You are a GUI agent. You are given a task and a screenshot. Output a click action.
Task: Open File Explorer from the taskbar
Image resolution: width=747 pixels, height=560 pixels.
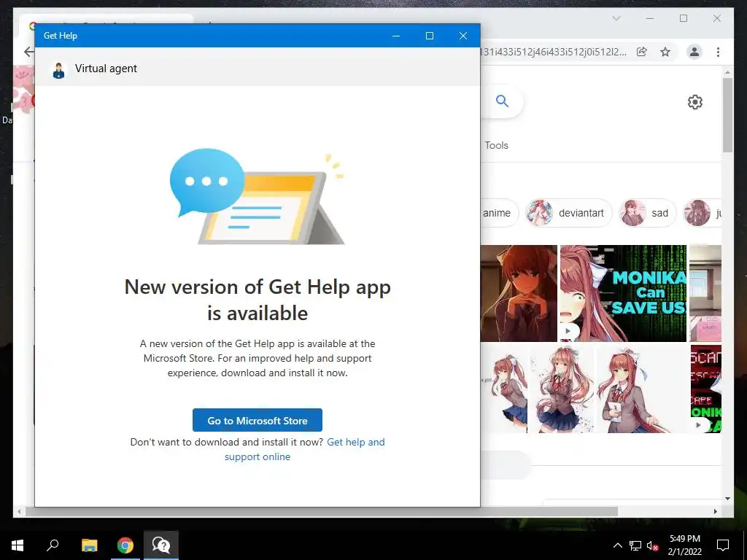coord(89,545)
